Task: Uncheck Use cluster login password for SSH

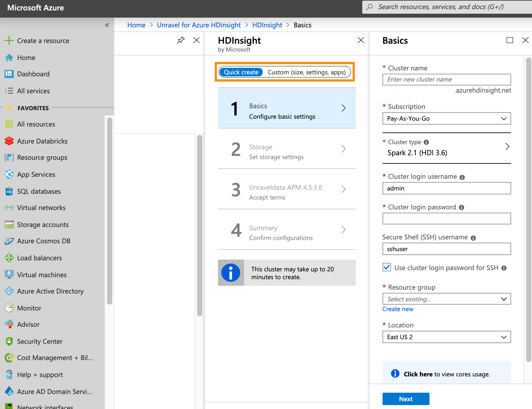Action: 387,267
